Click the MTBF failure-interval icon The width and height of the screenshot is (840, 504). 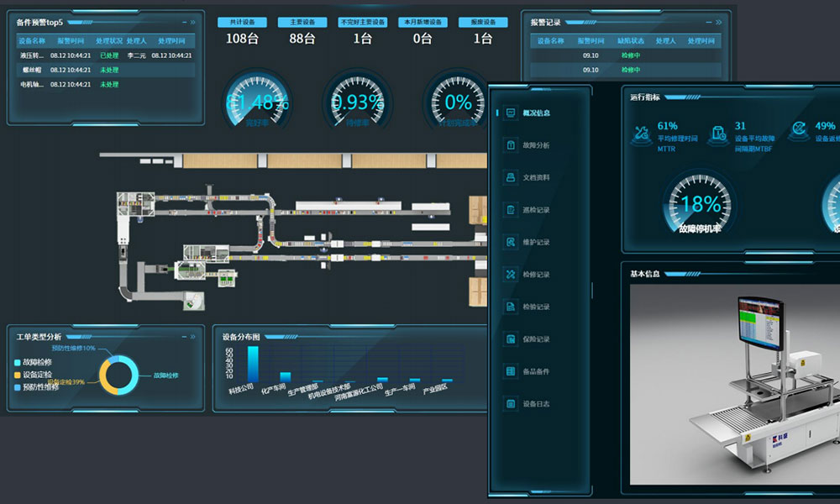[x=718, y=135]
